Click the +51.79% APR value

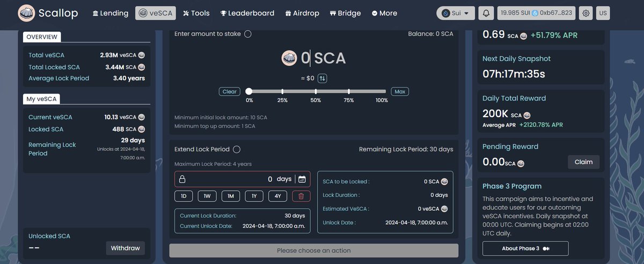point(554,35)
